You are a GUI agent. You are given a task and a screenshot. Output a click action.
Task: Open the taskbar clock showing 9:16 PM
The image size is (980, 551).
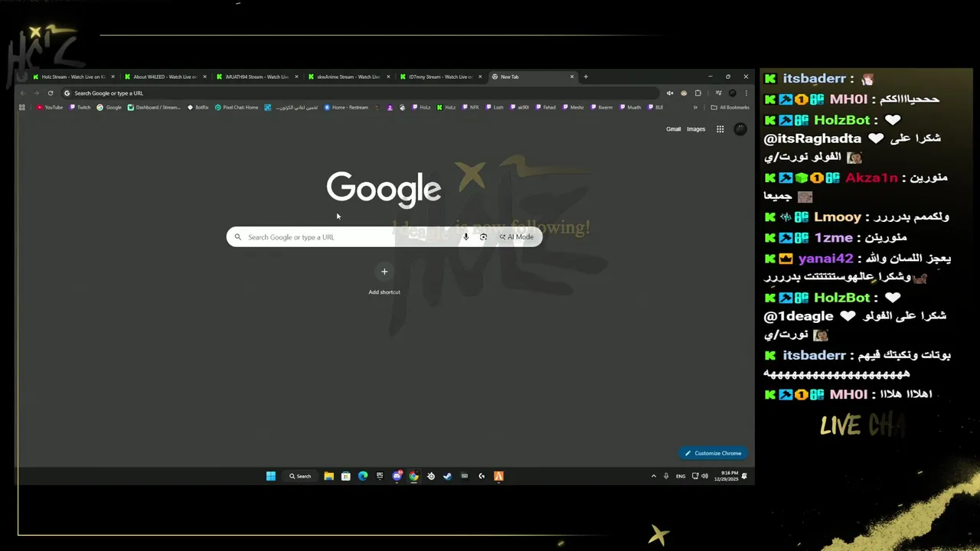(727, 476)
